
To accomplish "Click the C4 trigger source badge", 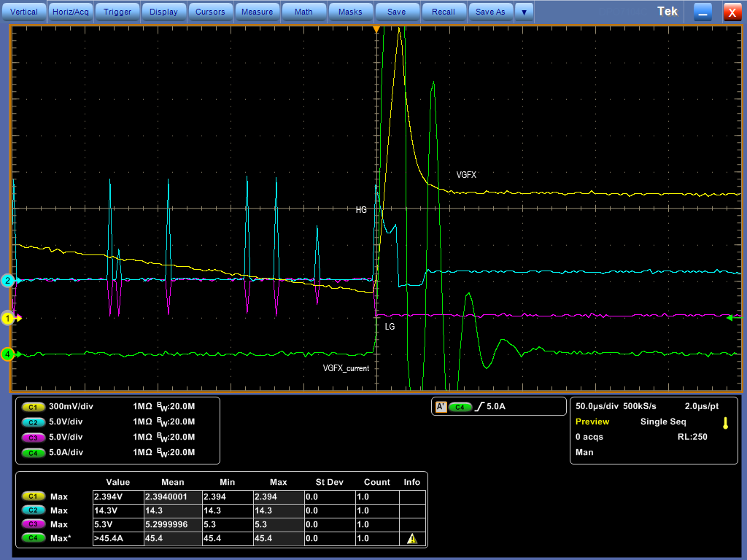I will (x=460, y=407).
